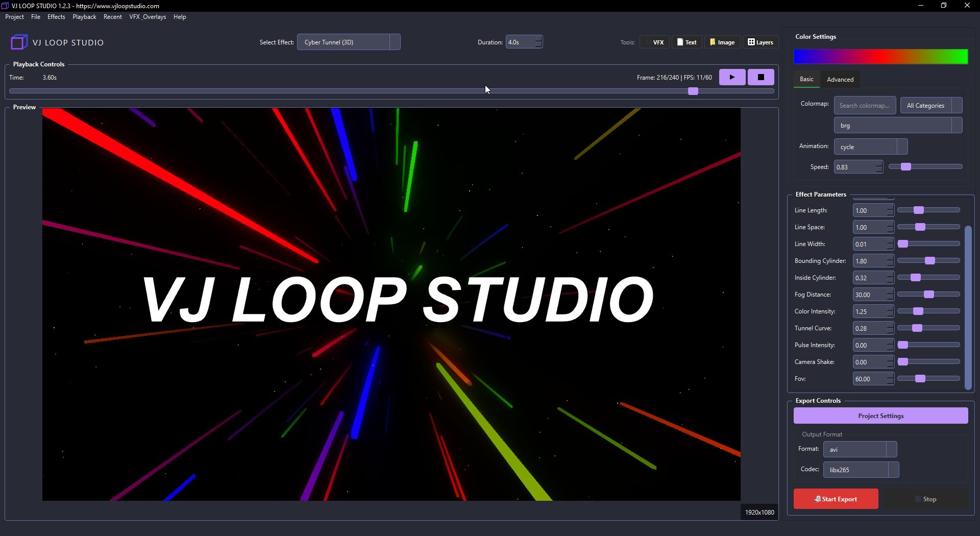Open the Animation cycle dropdown
The height and width of the screenshot is (536, 980).
click(x=871, y=147)
